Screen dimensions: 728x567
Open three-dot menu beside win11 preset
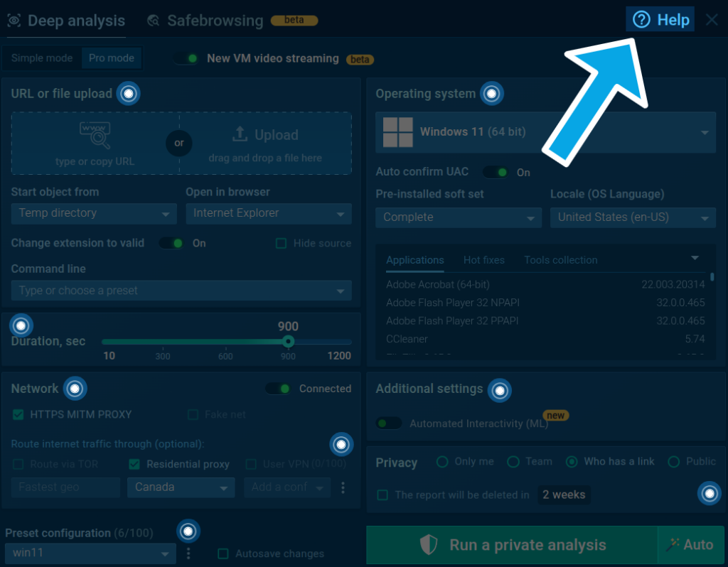click(188, 553)
